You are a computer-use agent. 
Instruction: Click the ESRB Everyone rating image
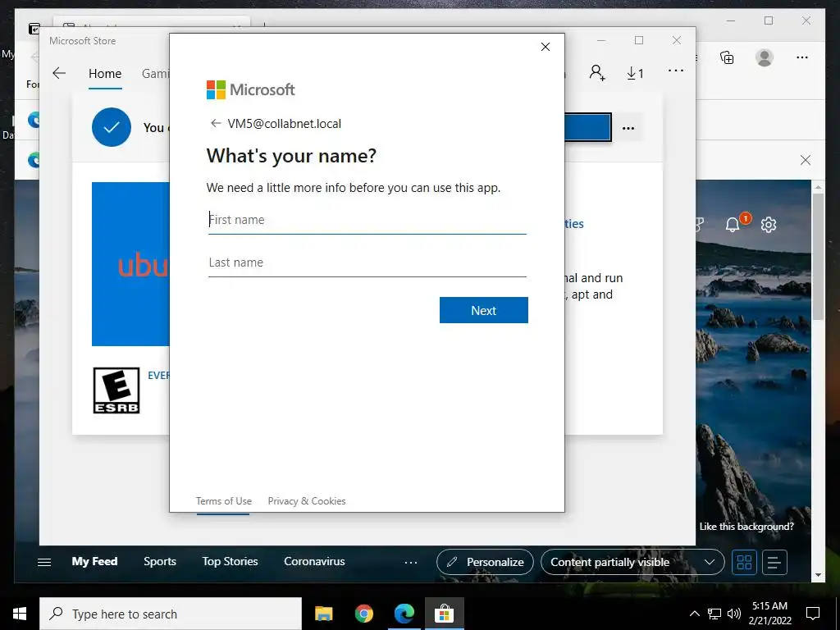[x=116, y=390]
